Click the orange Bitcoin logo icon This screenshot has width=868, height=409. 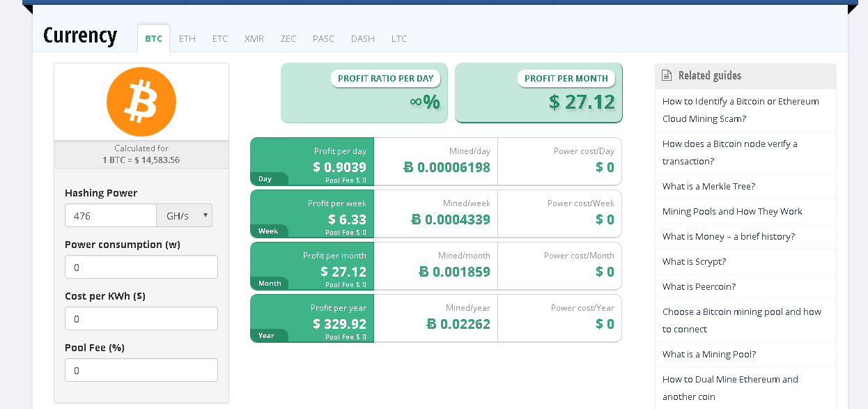(x=141, y=102)
